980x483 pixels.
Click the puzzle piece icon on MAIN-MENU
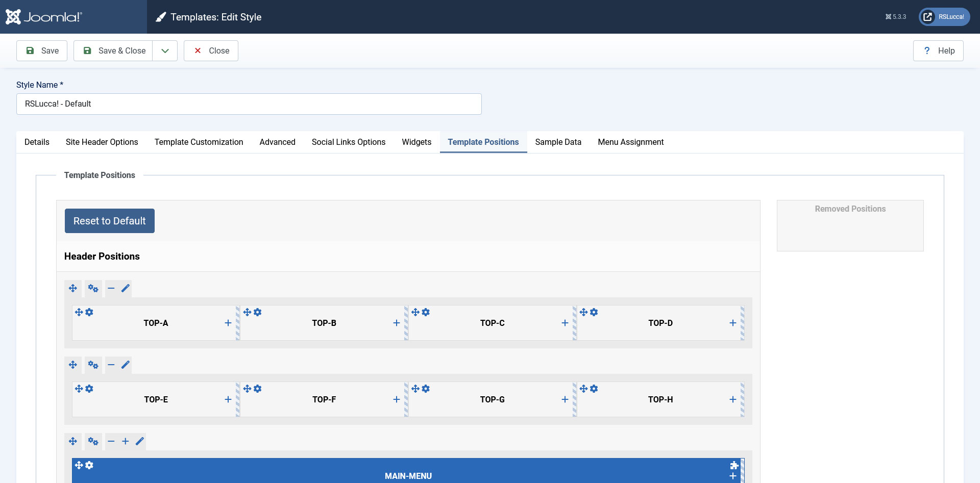pos(734,465)
